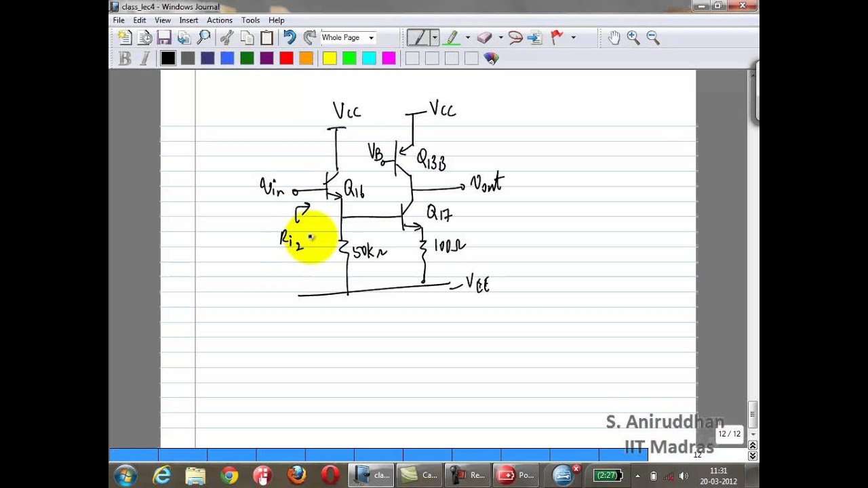Screen dimensions: 868x488
Task: Pick the black ink color swatch
Action: coord(168,59)
